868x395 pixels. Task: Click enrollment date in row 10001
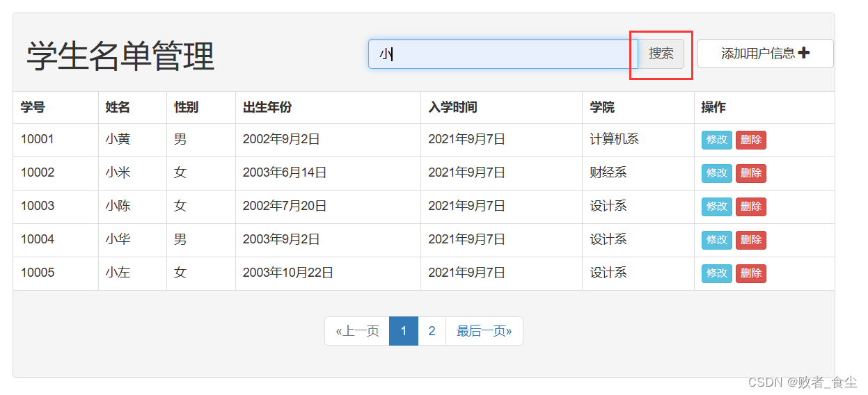tap(466, 139)
